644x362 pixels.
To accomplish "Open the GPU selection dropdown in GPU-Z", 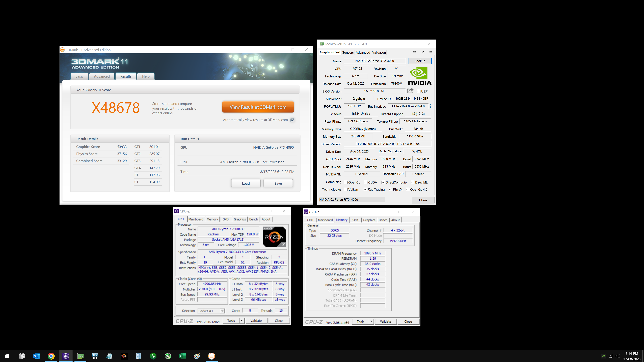I will [x=352, y=200].
